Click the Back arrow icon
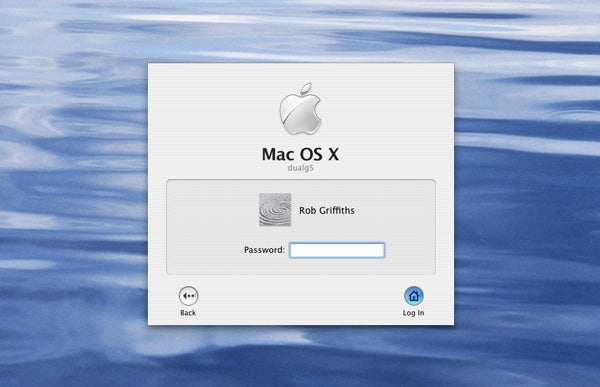 coord(188,296)
